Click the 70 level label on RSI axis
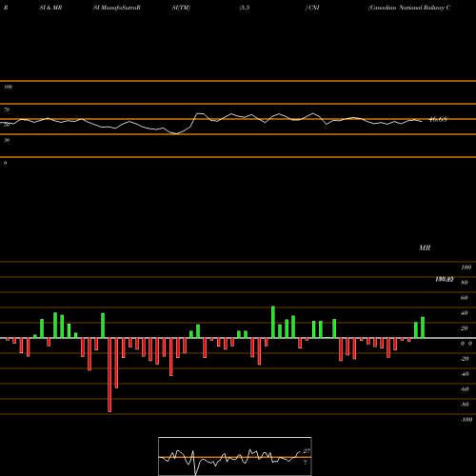The width and height of the screenshot is (476, 476). click(7, 109)
